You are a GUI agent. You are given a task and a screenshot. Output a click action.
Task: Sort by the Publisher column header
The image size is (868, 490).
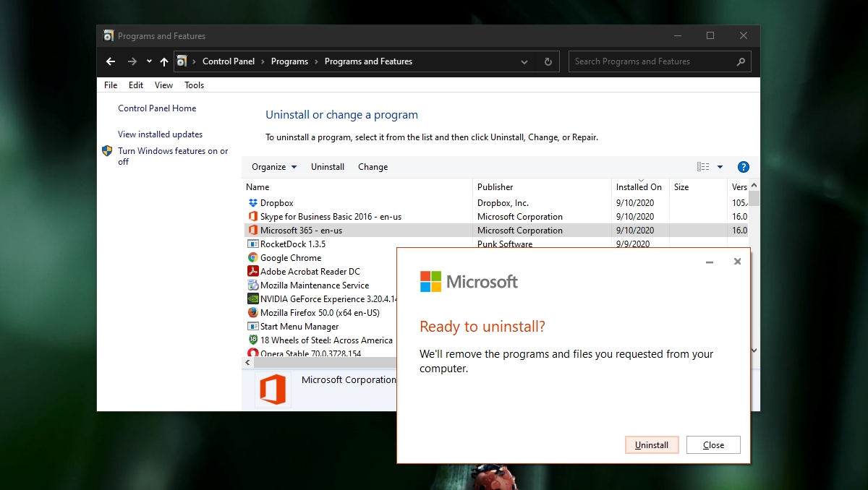coord(542,187)
